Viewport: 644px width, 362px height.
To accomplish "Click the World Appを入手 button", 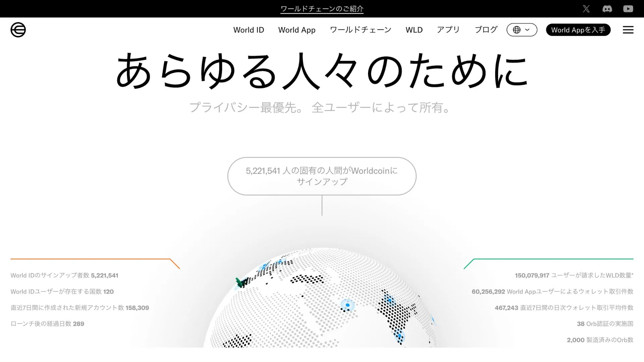I will [578, 30].
